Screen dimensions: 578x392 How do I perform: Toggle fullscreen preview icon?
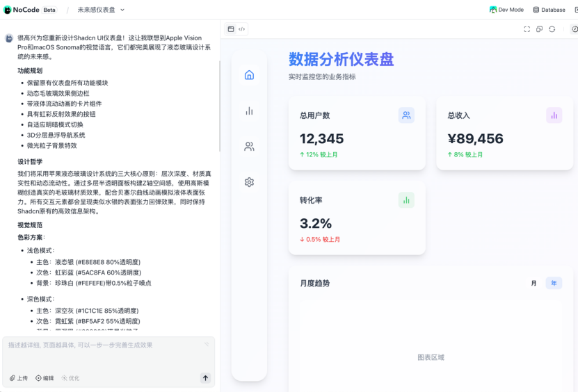(527, 29)
